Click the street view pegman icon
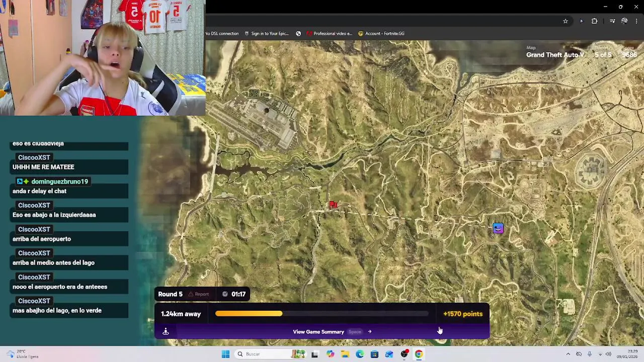 (166, 331)
